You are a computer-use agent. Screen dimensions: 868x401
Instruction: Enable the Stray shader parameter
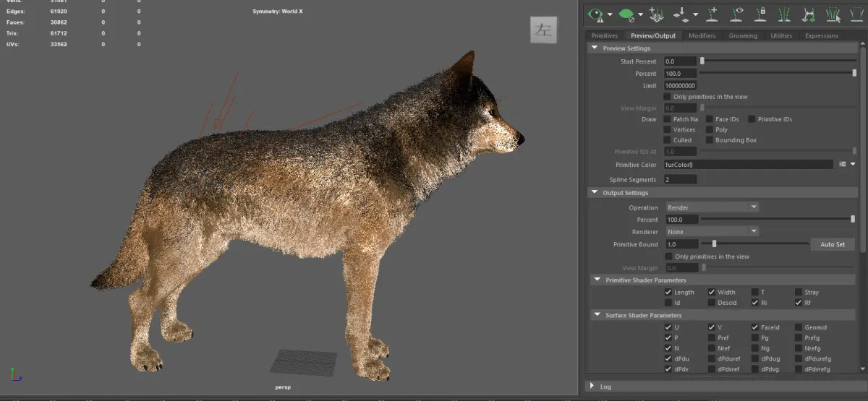pos(799,292)
